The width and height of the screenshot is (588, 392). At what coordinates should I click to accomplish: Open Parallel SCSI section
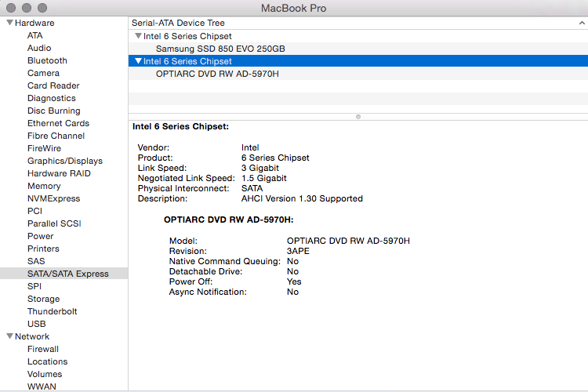(54, 223)
